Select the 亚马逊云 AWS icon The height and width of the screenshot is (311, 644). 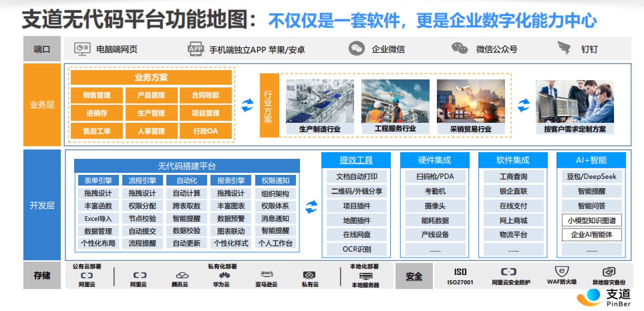[x=267, y=274]
